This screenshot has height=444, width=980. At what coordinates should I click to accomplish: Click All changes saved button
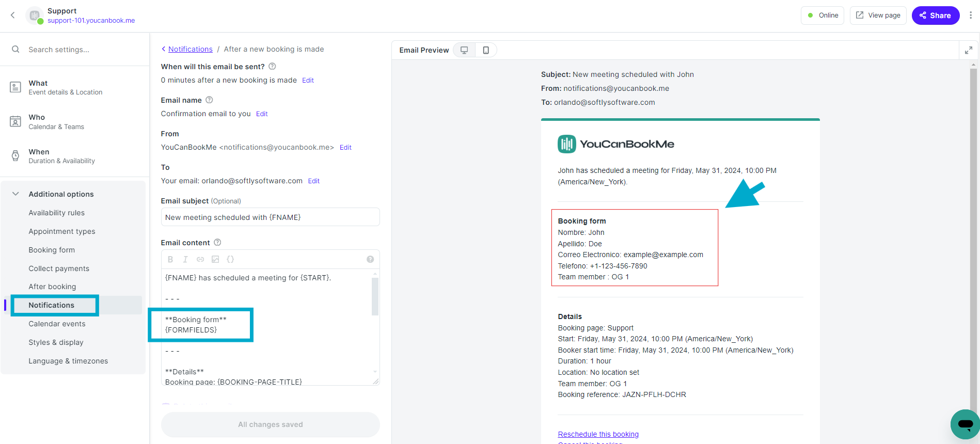[271, 424]
